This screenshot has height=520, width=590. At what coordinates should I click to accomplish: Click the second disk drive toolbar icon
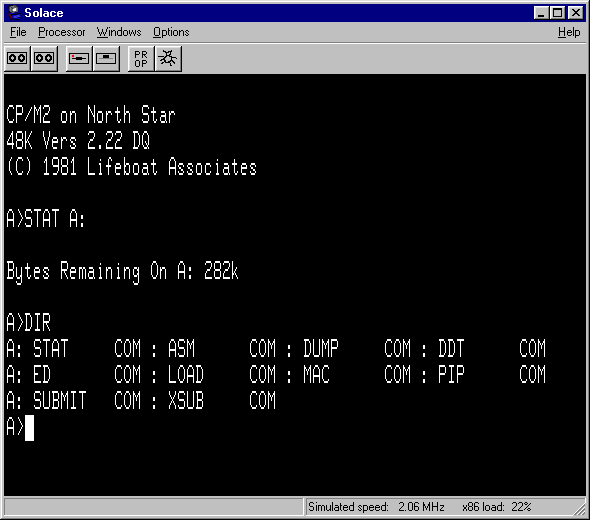pos(106,58)
